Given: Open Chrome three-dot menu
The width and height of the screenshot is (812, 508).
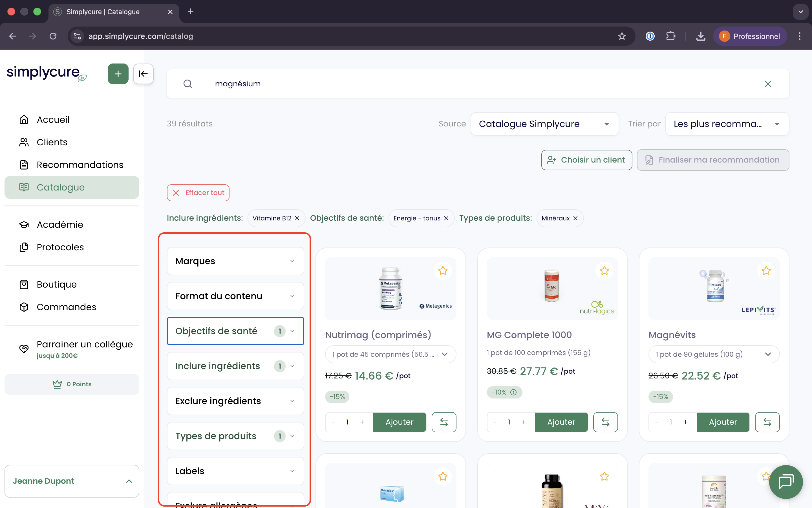Looking at the screenshot, I should click(x=799, y=36).
